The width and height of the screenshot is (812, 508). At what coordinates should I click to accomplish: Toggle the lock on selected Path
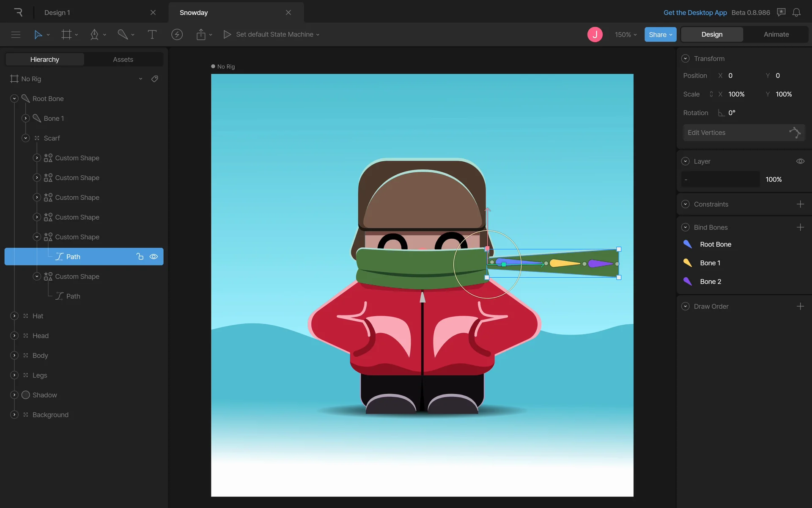click(x=140, y=257)
